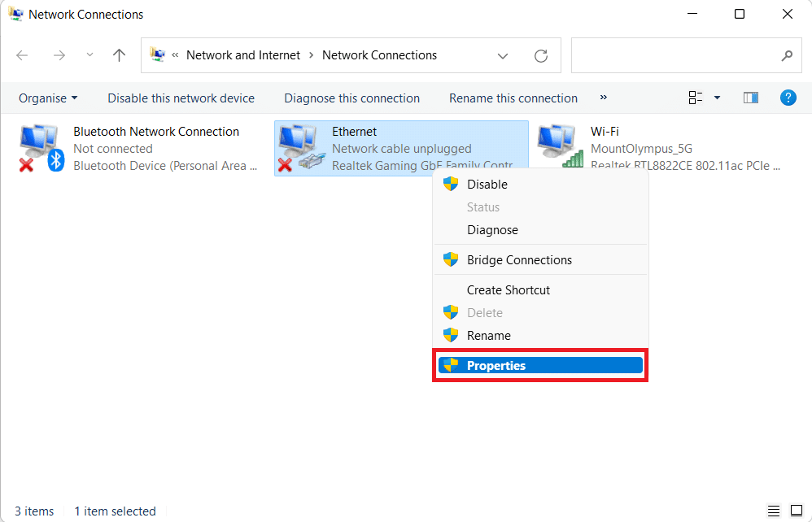Select the Wi-Fi adapter icon
The width and height of the screenshot is (812, 522).
pyautogui.click(x=558, y=145)
